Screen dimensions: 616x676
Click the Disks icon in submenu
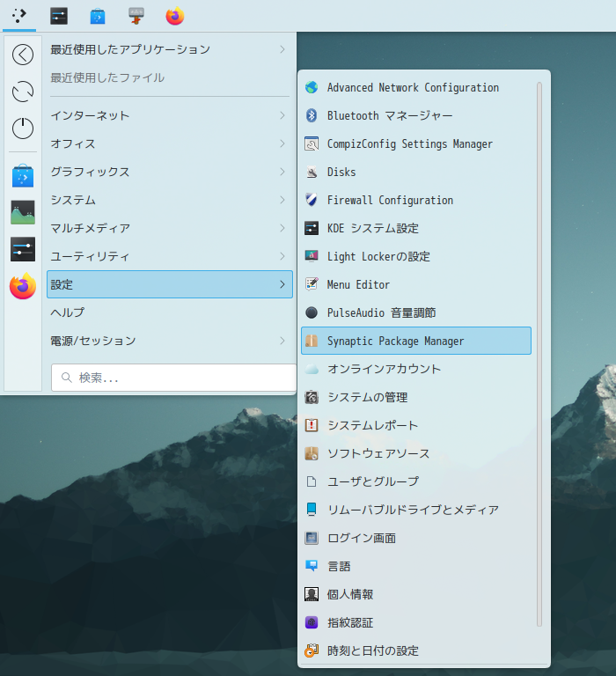pyautogui.click(x=311, y=172)
